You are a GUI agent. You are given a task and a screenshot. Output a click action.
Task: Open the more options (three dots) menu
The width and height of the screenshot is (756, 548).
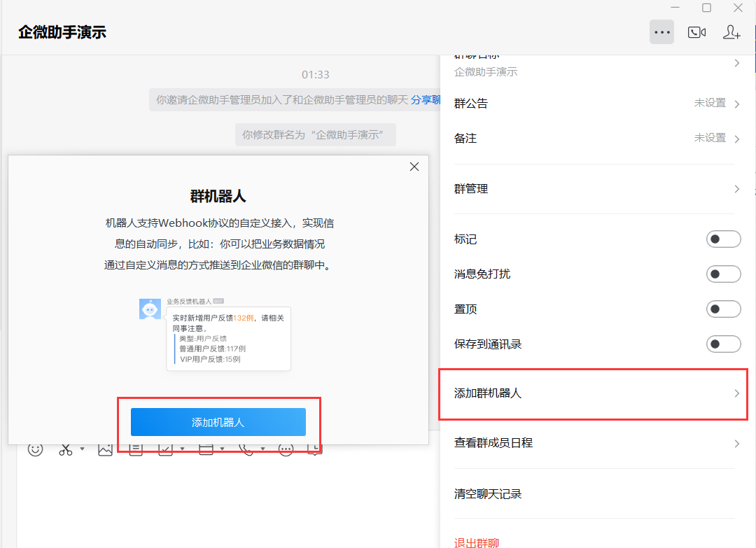[x=661, y=32]
